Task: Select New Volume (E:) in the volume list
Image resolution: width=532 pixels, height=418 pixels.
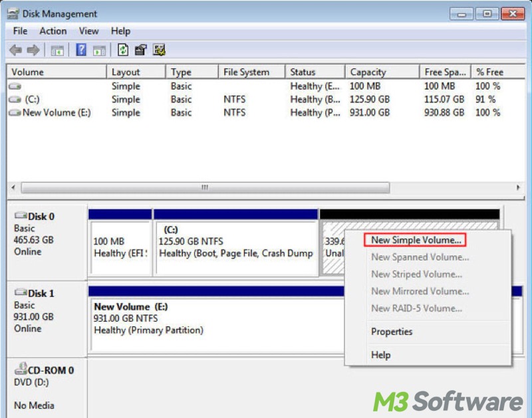Action: 57,112
